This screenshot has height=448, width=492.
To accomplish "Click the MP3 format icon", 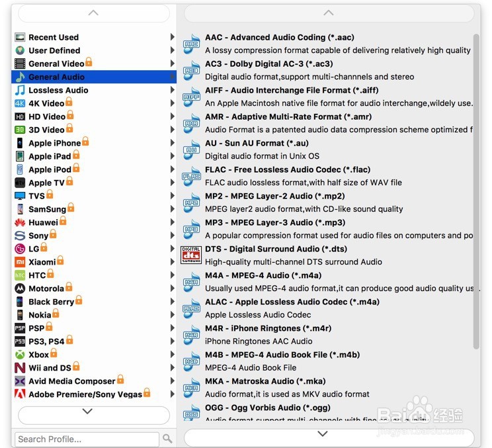I will click(x=191, y=229).
